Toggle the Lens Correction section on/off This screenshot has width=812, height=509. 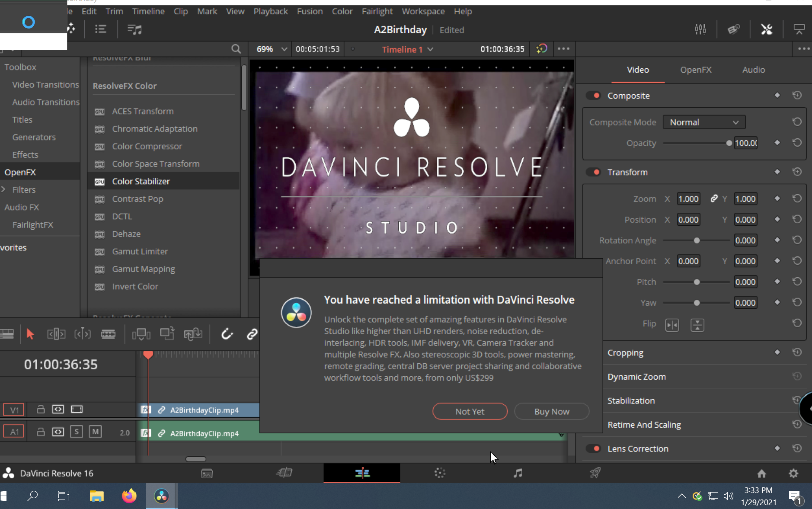click(594, 448)
